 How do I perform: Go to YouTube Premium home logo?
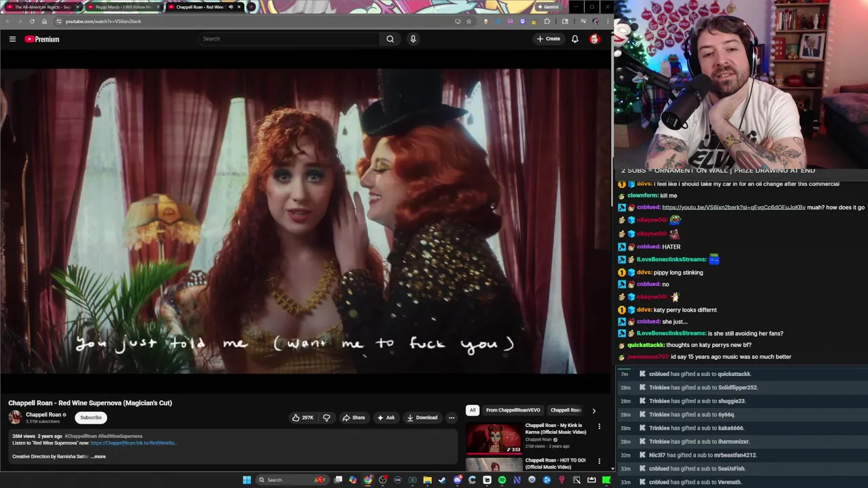tap(42, 39)
